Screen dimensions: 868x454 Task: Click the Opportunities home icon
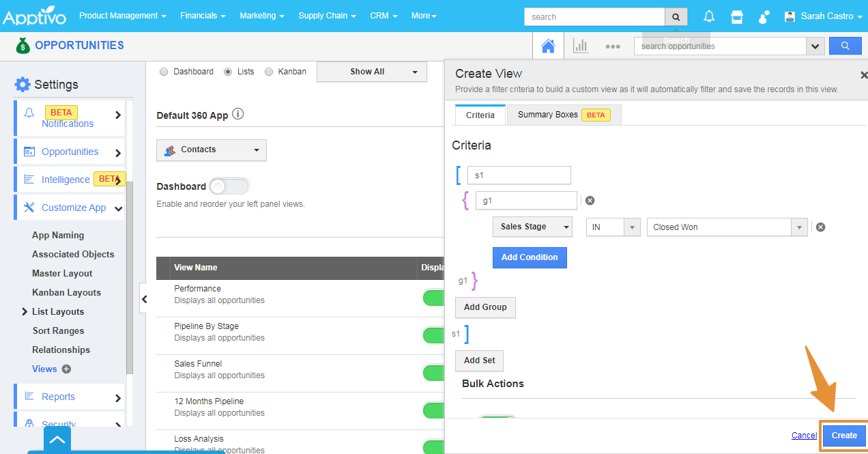point(547,46)
